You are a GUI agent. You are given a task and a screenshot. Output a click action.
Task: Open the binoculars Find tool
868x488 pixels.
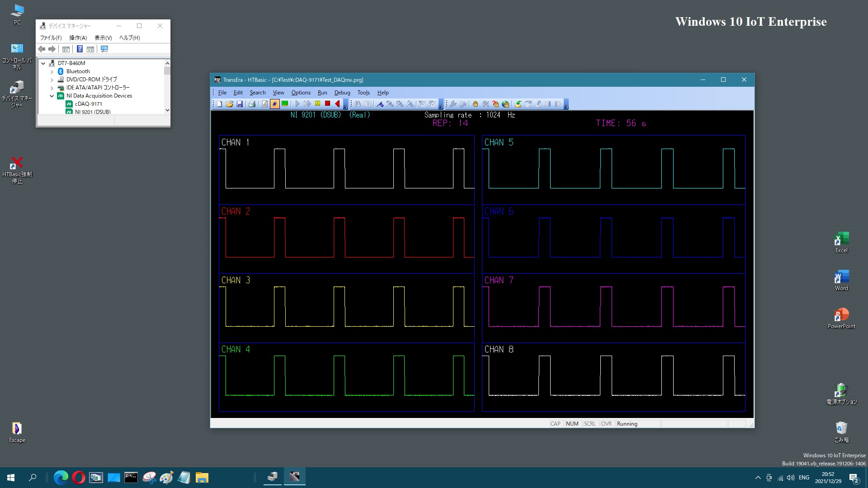tap(358, 104)
